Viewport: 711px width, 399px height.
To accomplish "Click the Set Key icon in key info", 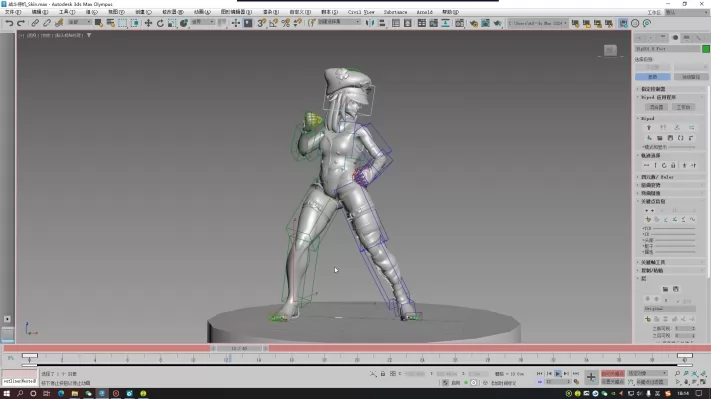I will [x=648, y=219].
